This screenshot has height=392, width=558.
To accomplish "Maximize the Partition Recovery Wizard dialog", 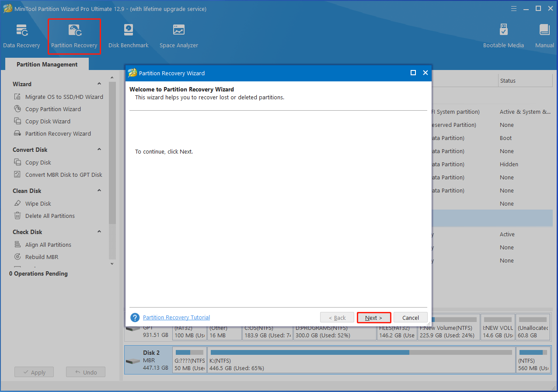I will point(413,73).
